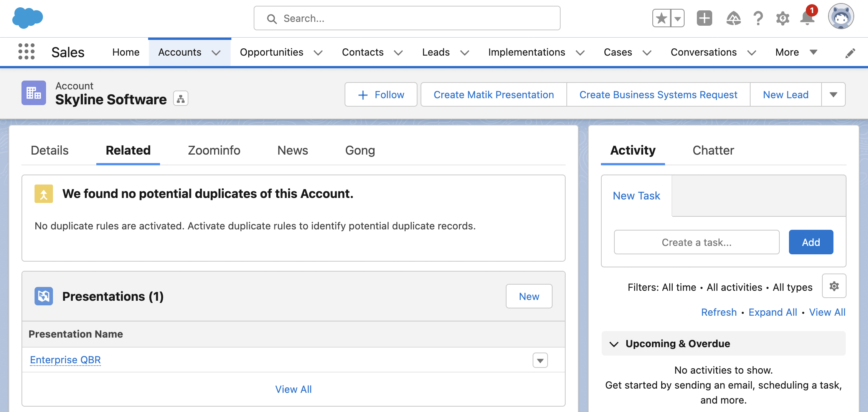Add page to Favorites star icon
This screenshot has height=412, width=868.
pyautogui.click(x=662, y=18)
